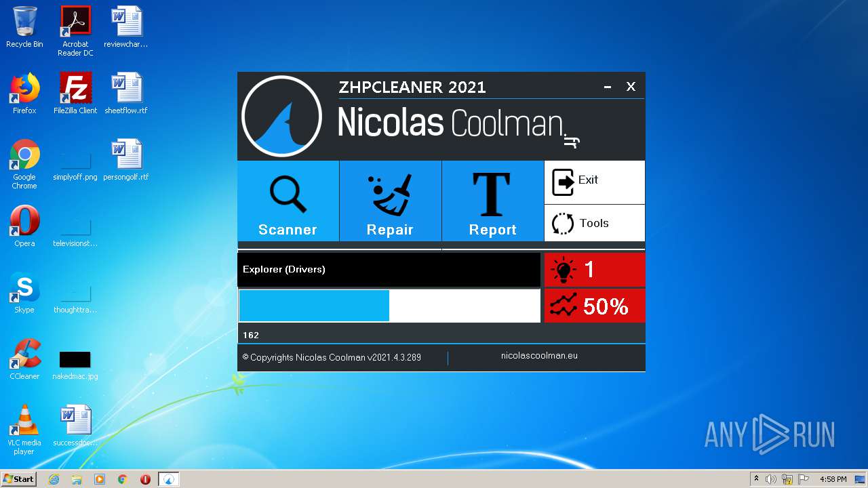
Task: Start a scan with the Scanner button
Action: click(x=288, y=201)
